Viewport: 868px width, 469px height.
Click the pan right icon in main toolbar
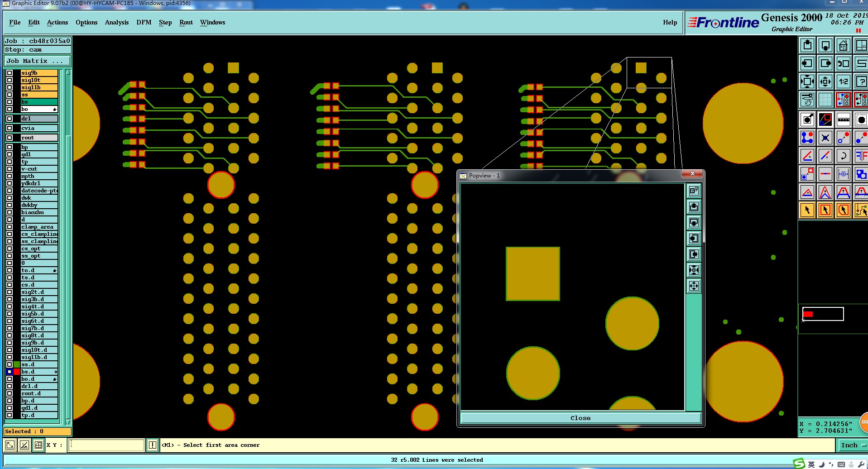tap(825, 63)
